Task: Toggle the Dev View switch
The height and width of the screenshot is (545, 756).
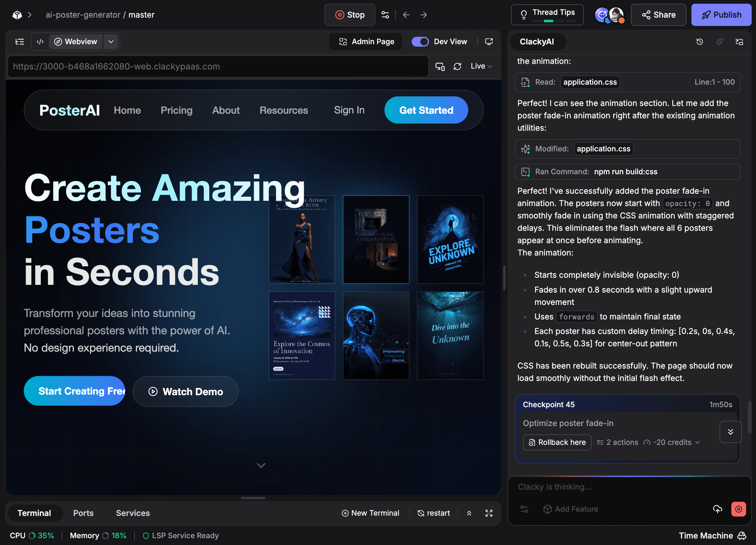Action: [420, 42]
